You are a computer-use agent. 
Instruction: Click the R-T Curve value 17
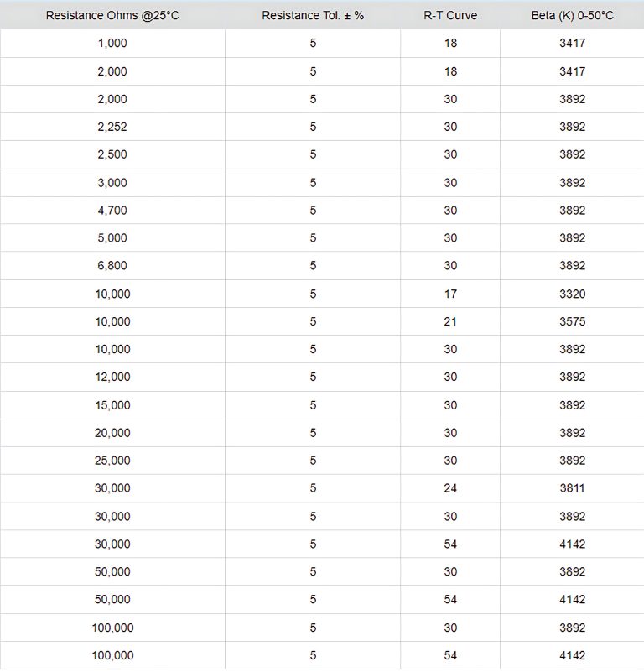(x=450, y=294)
